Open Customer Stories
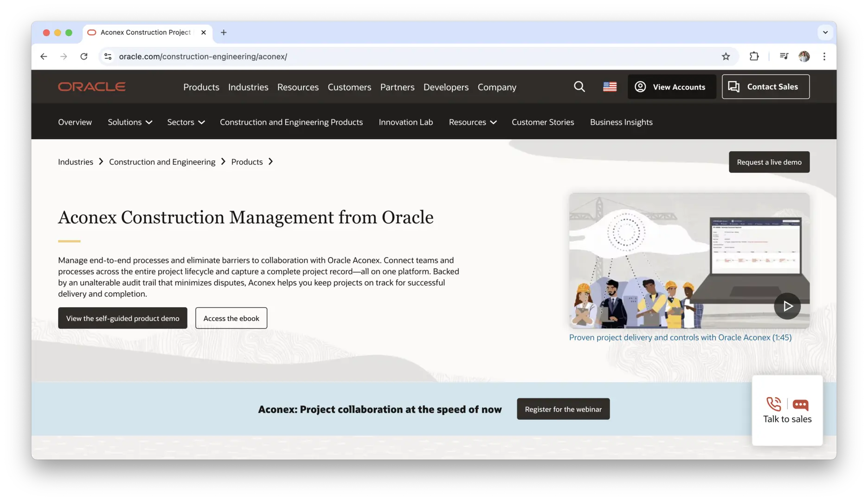868x501 pixels. (543, 122)
